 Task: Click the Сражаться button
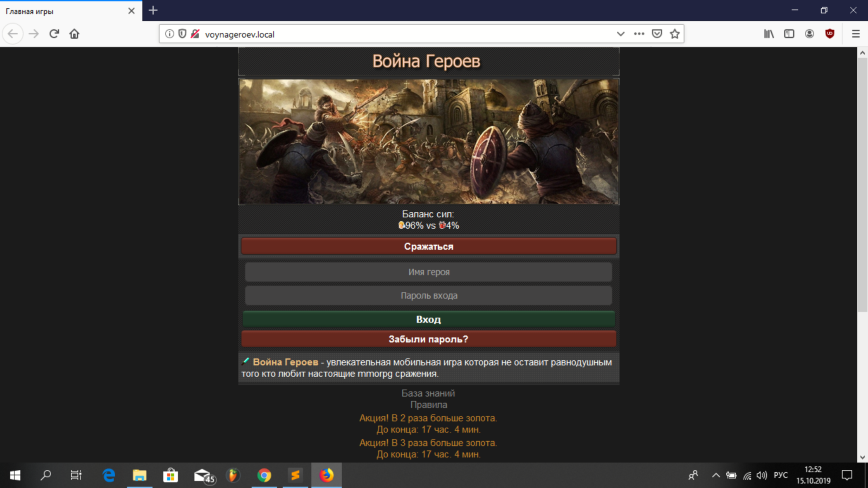428,246
